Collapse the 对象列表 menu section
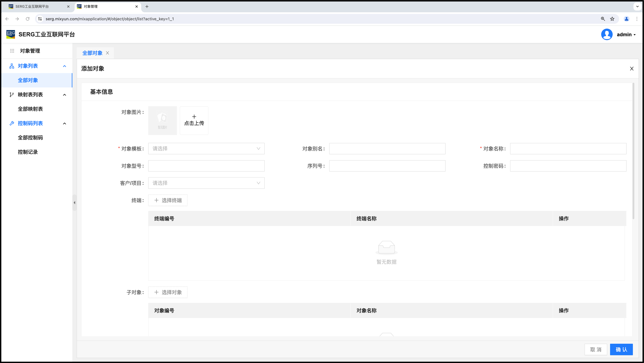644x363 pixels. pos(64,66)
